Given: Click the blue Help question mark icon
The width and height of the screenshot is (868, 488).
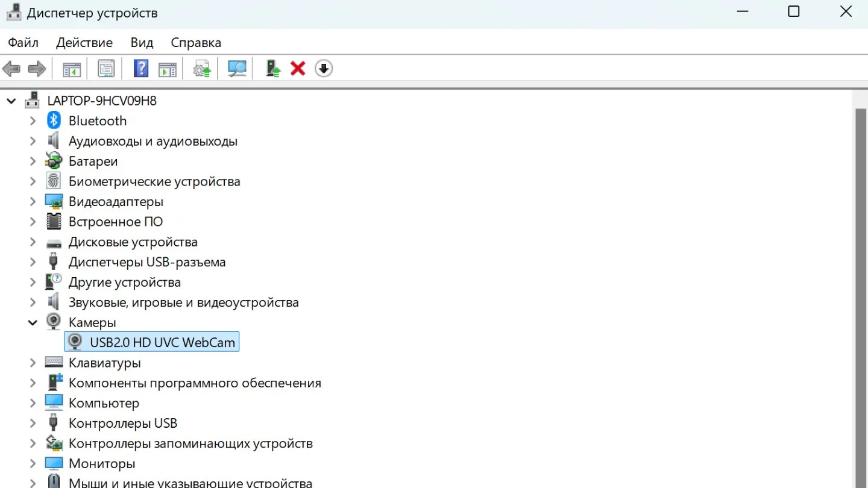Looking at the screenshot, I should point(141,69).
